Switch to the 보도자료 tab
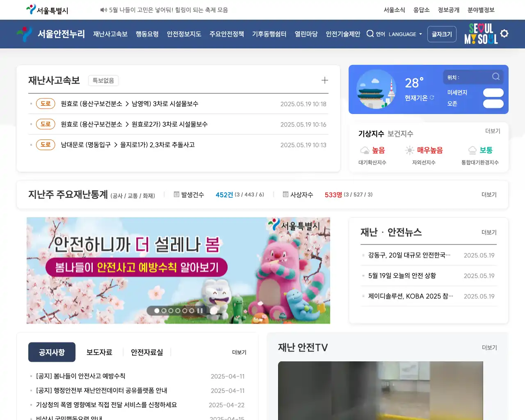Screen dimensions: 525x420 [x=99, y=352]
